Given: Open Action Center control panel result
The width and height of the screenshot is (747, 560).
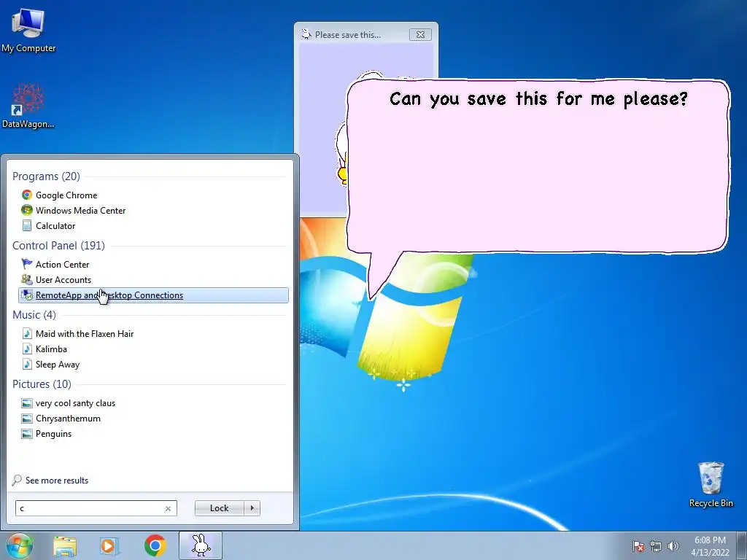Looking at the screenshot, I should point(153,264).
